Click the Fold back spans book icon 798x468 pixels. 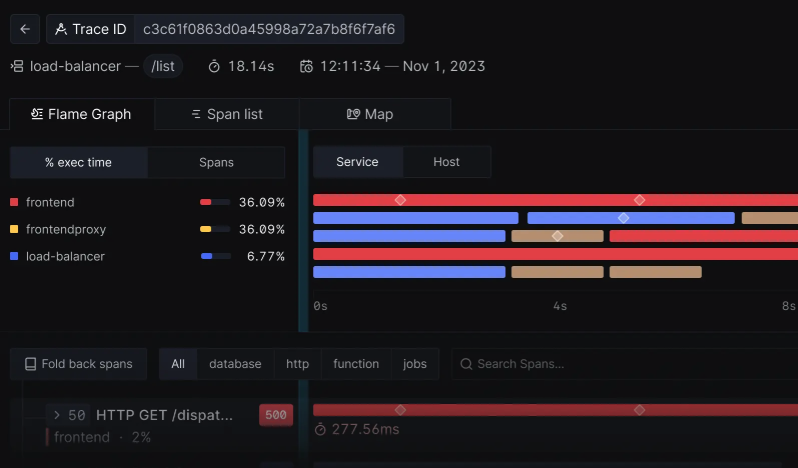click(x=31, y=364)
